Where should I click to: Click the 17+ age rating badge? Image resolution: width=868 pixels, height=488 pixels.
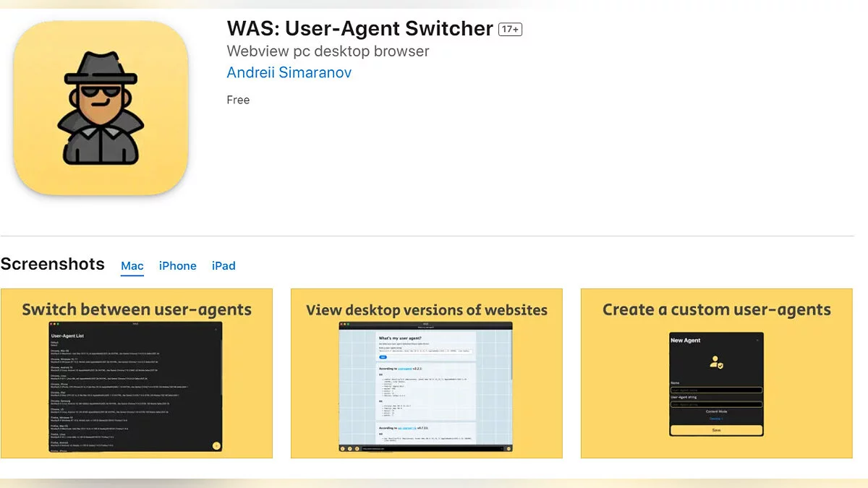click(510, 30)
